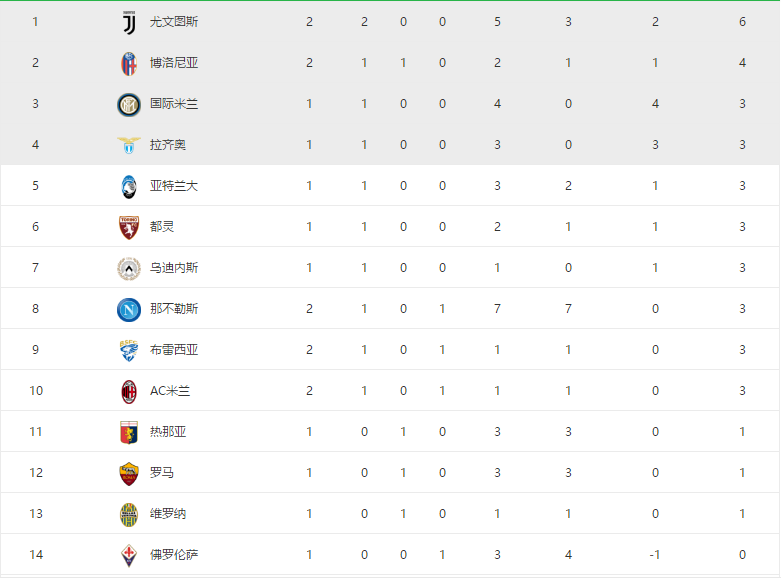Click the Bologna club crest
Image resolution: width=781 pixels, height=578 pixels.
click(x=129, y=63)
